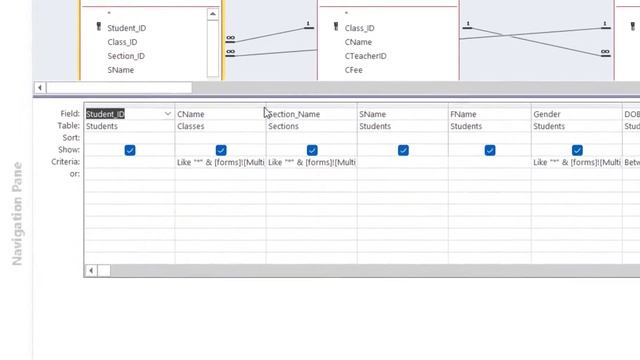Select Section_ID field in Students table

click(x=126, y=56)
